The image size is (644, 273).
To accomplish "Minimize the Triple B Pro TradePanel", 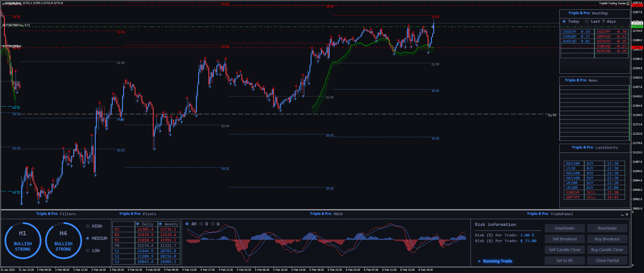I will coord(622,215).
